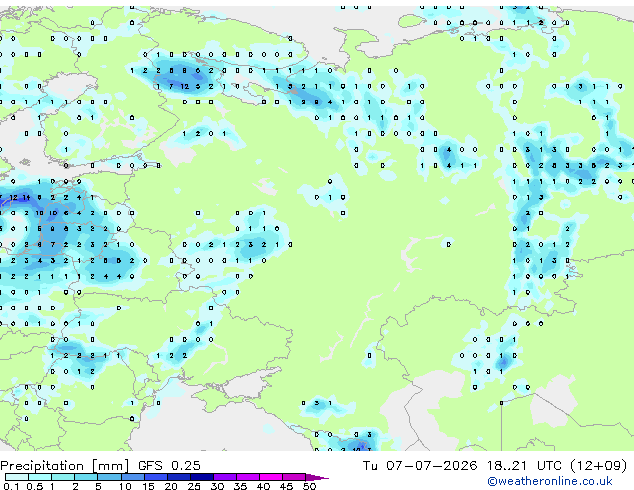Click the "35" legend scale label

(240, 486)
